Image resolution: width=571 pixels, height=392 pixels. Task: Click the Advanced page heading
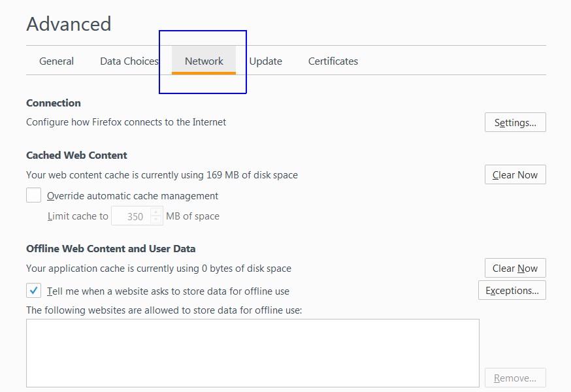point(69,24)
